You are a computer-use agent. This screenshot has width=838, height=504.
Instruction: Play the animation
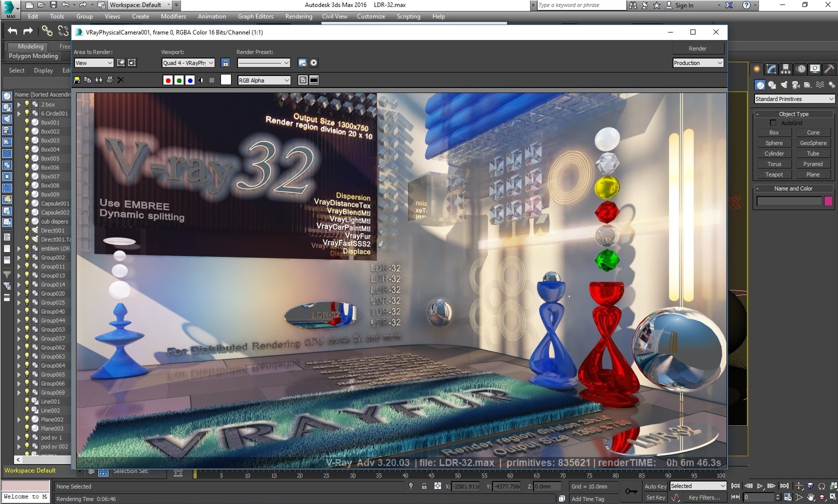pyautogui.click(x=760, y=486)
